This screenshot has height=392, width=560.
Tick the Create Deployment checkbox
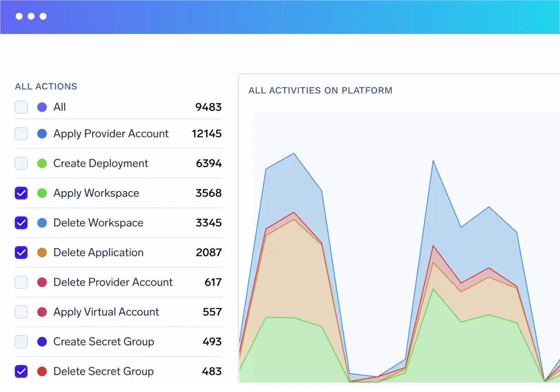pyautogui.click(x=21, y=163)
